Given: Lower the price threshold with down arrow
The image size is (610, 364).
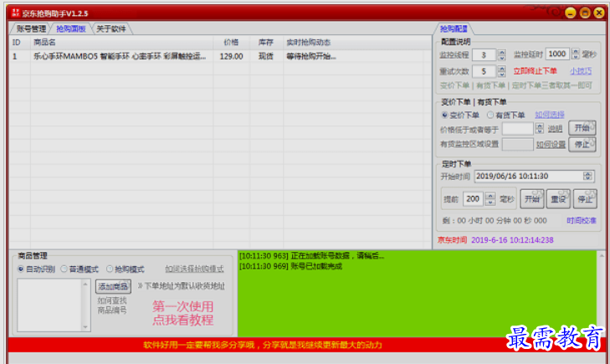Looking at the screenshot, I should point(539,131).
